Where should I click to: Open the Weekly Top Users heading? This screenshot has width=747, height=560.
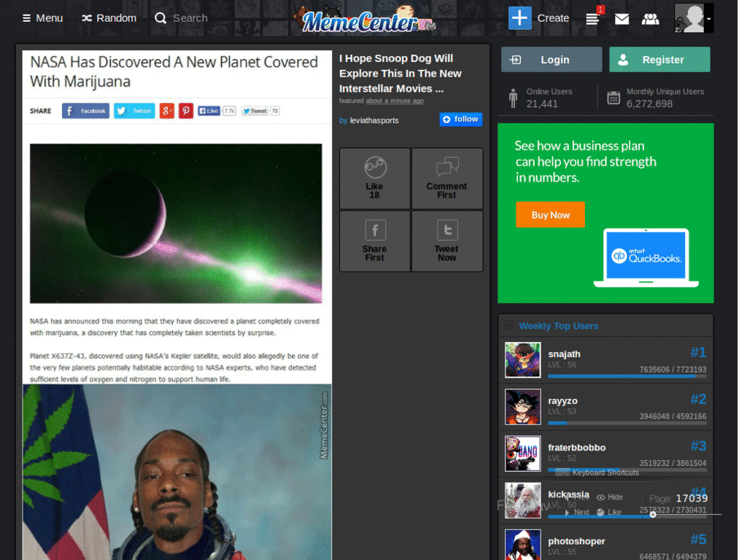[558, 326]
